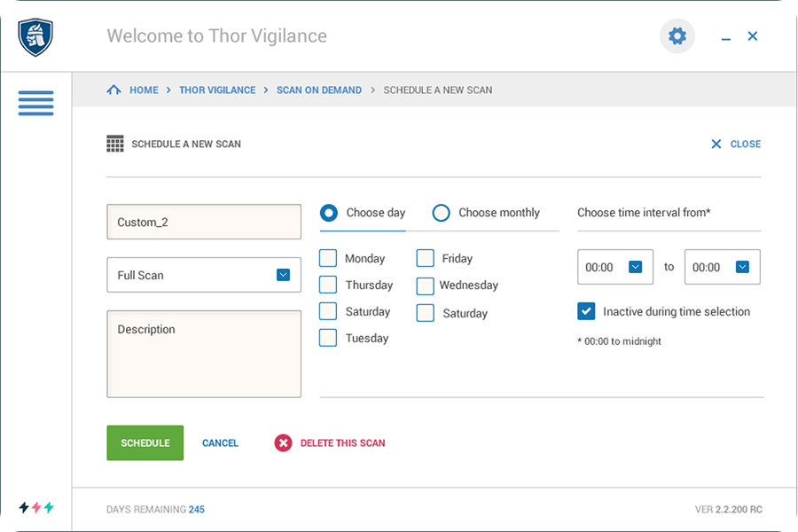Click the X icon next to CLOSE
The height and width of the screenshot is (532, 798).
click(716, 144)
